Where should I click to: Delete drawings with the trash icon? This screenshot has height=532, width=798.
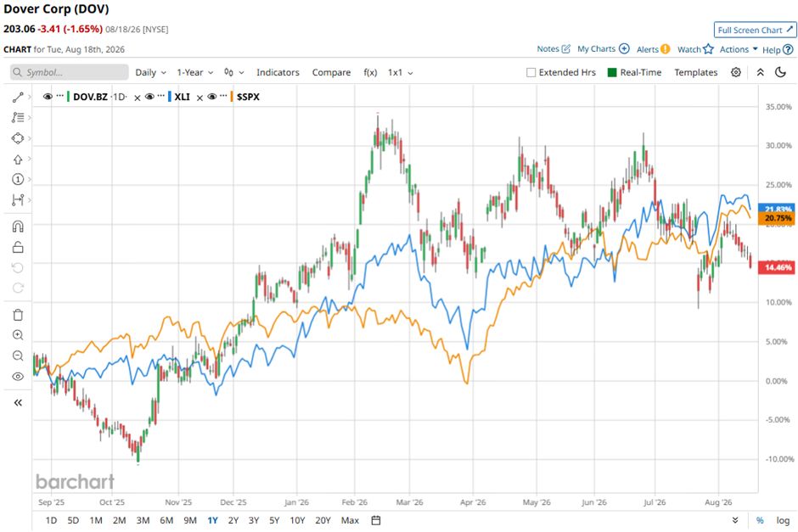(18, 315)
